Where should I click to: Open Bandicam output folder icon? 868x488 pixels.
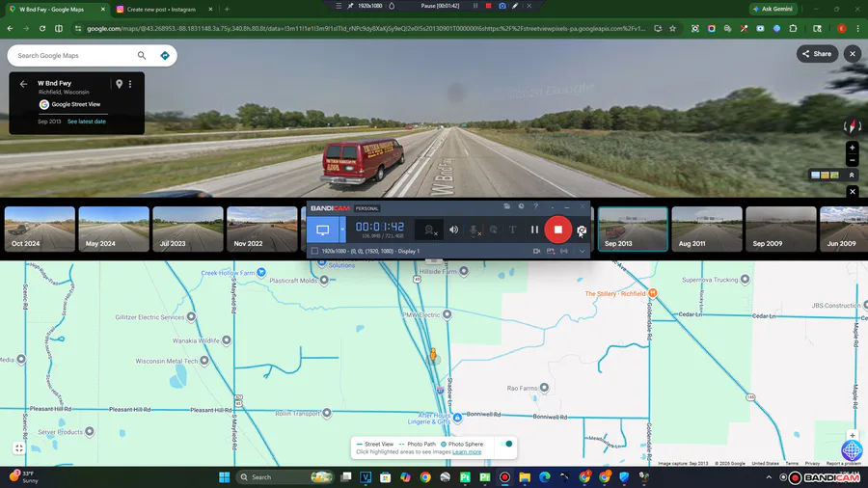coord(506,206)
